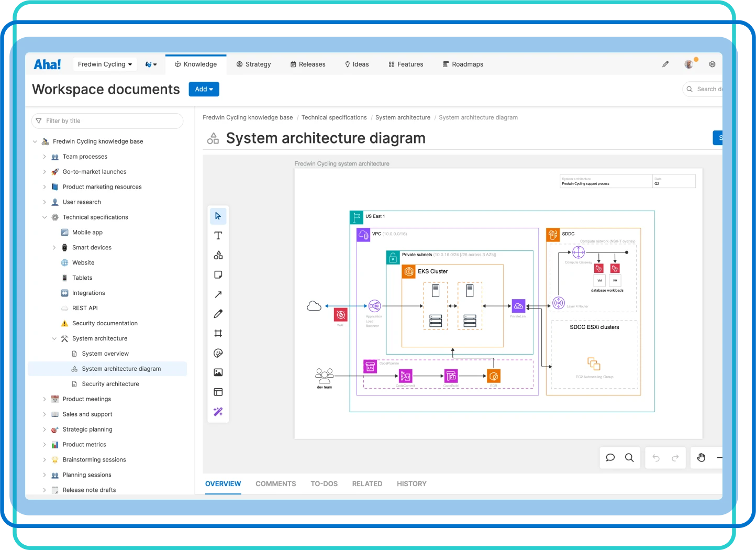Open the Ideas menu
This screenshot has width=756, height=550.
pos(357,64)
